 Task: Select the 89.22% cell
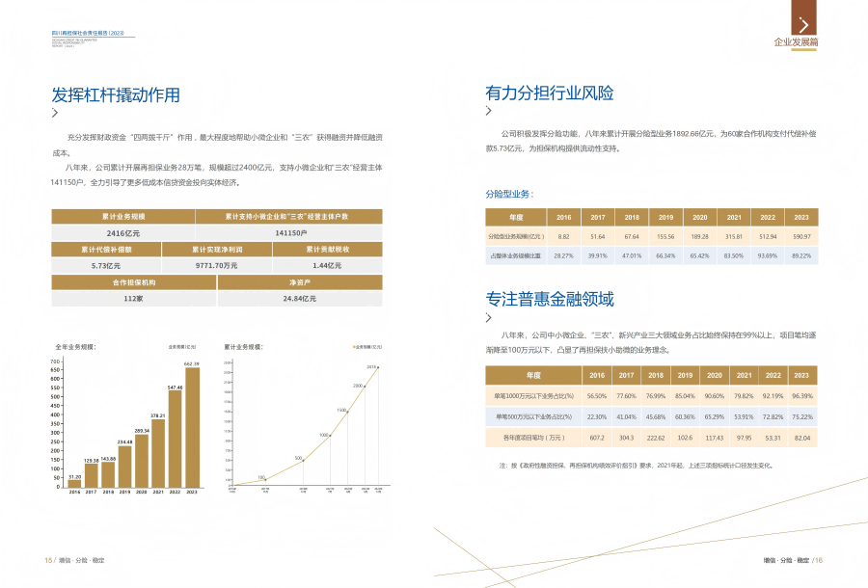click(801, 255)
